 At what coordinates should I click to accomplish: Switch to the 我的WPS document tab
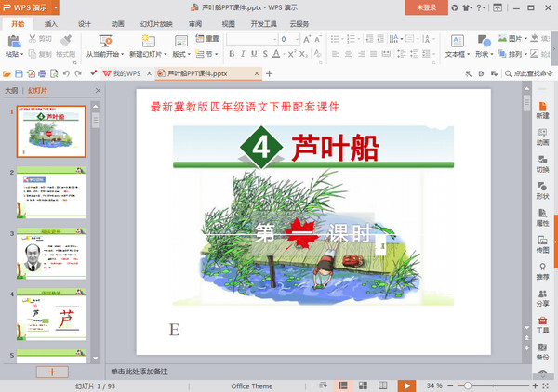[x=121, y=73]
